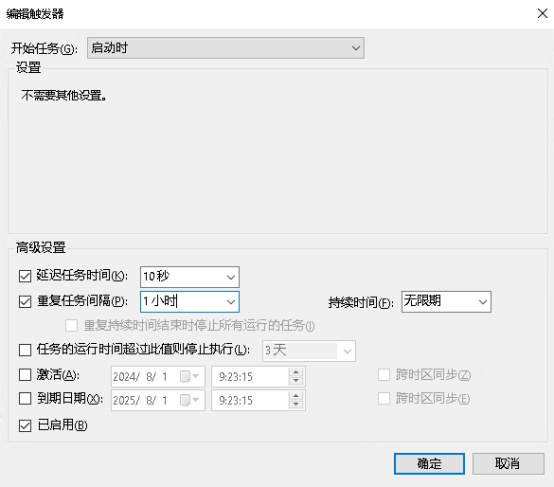Increase expiration time with up spinner arrow
The image size is (554, 487).
point(296,396)
